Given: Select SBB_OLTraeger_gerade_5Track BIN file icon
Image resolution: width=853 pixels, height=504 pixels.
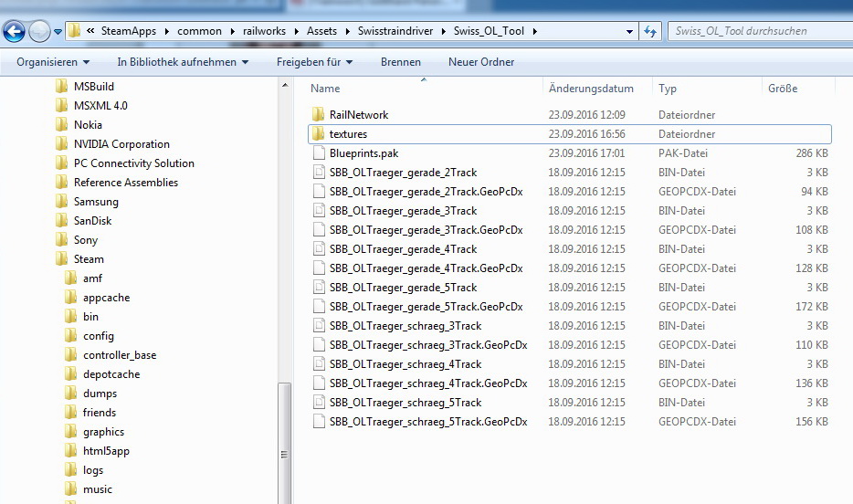Looking at the screenshot, I should coord(319,287).
